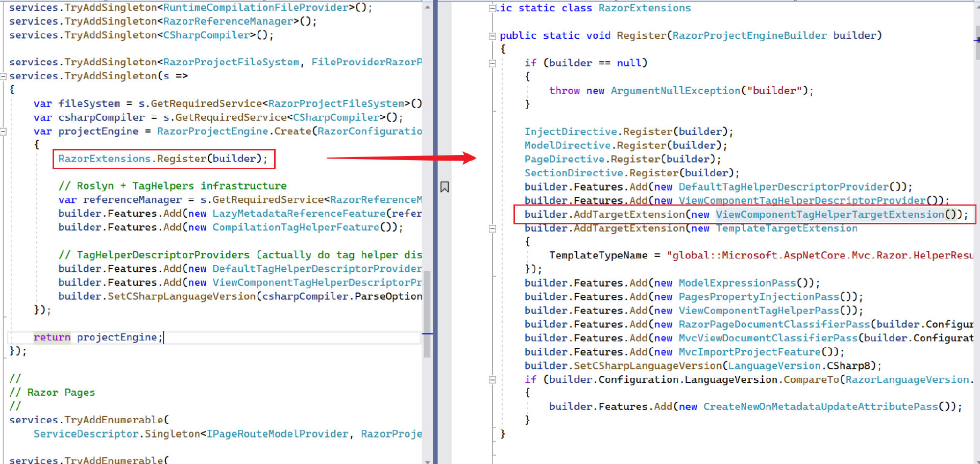Click the TemplateTypeName assignment line
This screenshot has width=980, height=464.
pyautogui.click(x=761, y=255)
